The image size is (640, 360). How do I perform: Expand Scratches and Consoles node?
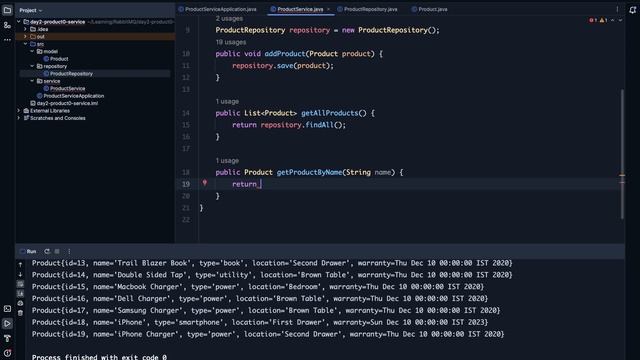pos(19,118)
